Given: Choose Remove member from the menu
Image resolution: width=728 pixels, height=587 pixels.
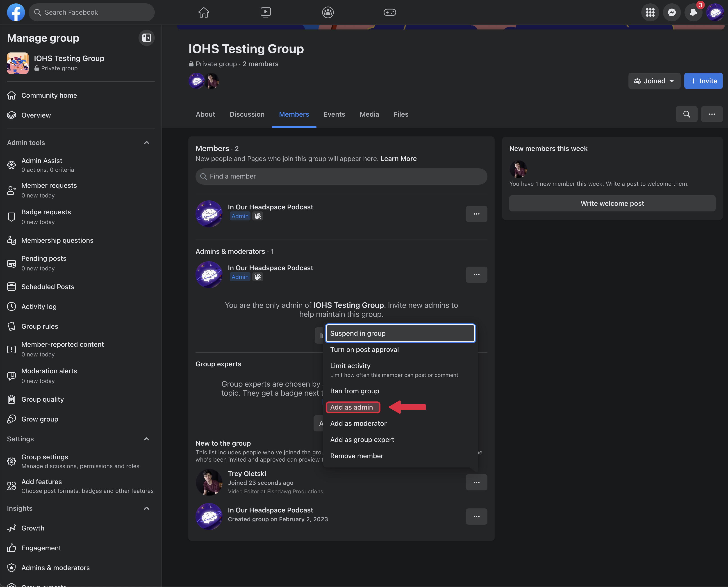Looking at the screenshot, I should click(x=357, y=456).
